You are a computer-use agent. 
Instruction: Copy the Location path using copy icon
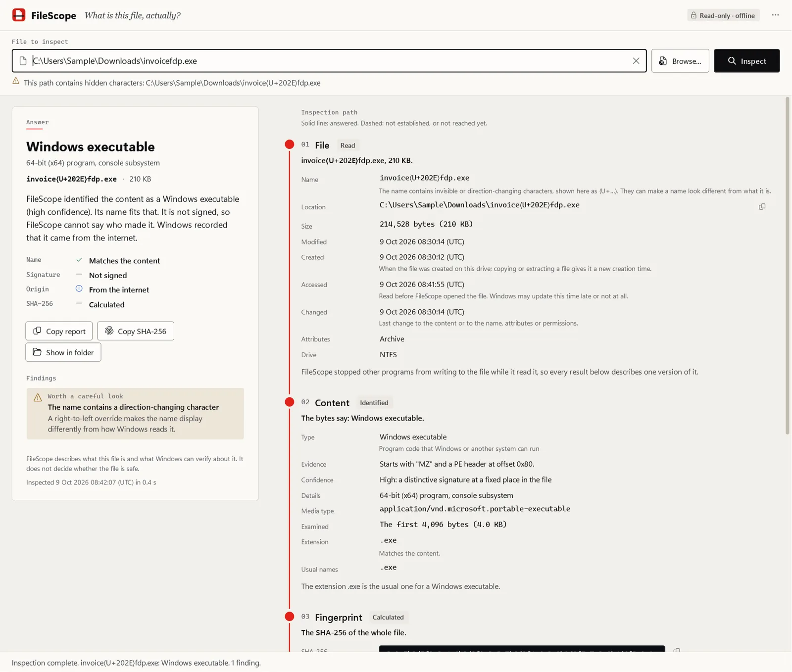pos(762,206)
